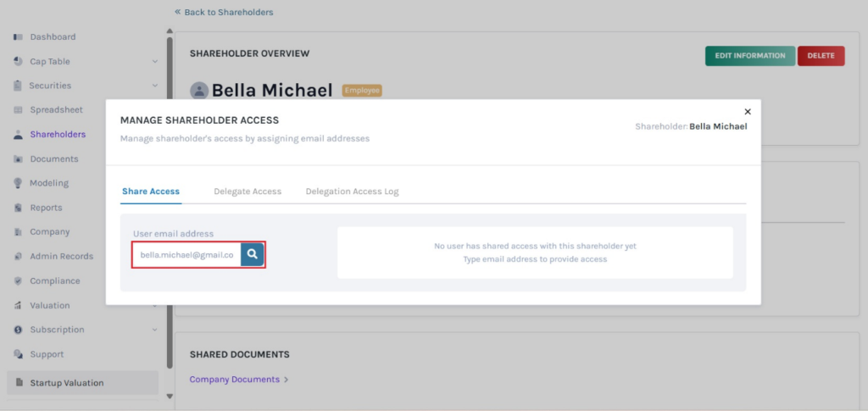Click the Support chat icon

coord(18,354)
